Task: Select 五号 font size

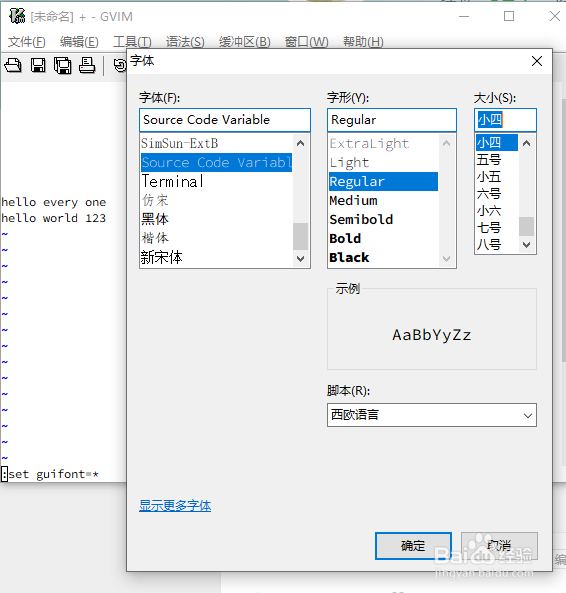Action: pyautogui.click(x=496, y=160)
